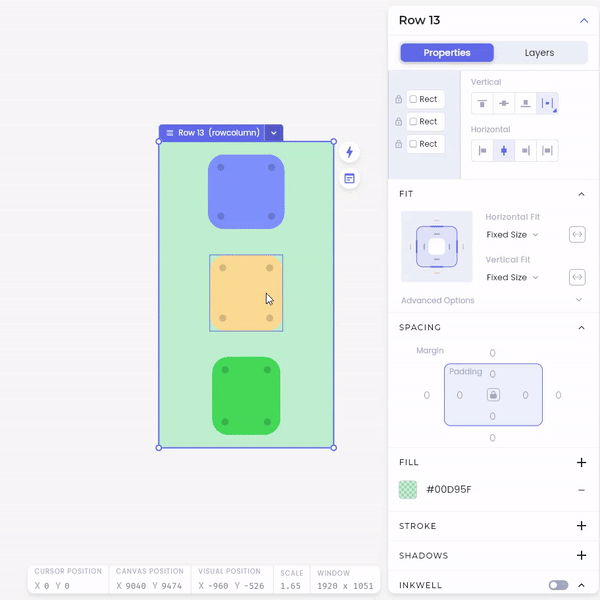Expand Advanced Options section
Screen dimensions: 600x600
[x=578, y=300]
